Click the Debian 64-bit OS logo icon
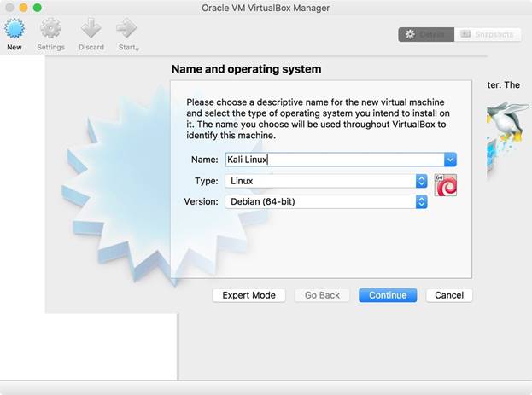Image resolution: width=532 pixels, height=395 pixels. click(446, 185)
